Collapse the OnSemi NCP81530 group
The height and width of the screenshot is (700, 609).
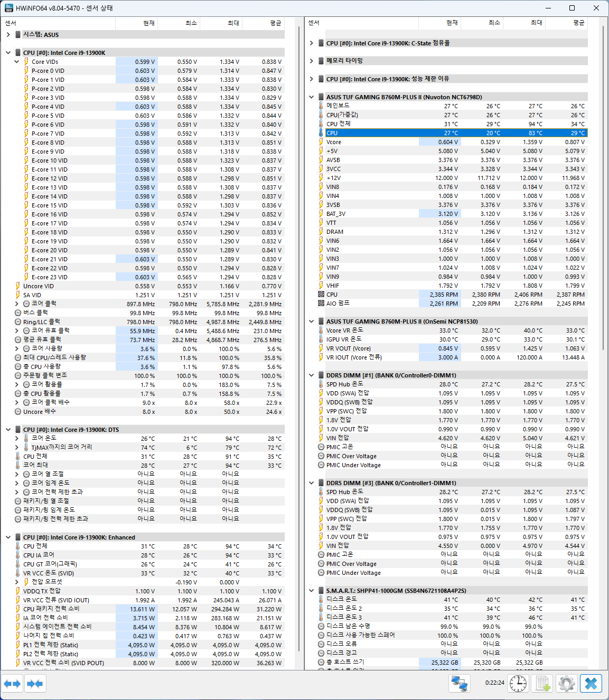click(x=312, y=321)
